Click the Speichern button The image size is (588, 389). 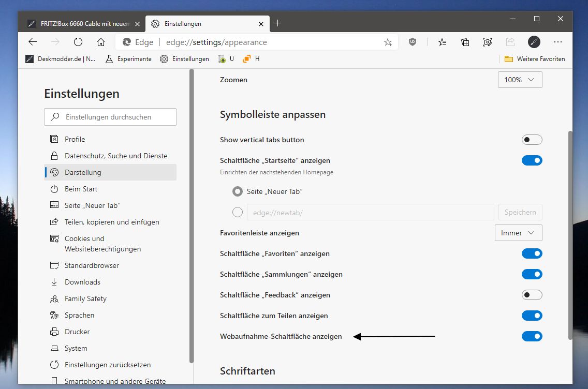tap(520, 212)
